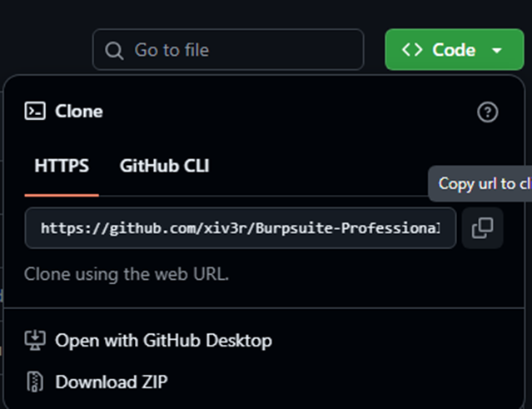This screenshot has width=532, height=409.
Task: Click the magnifier icon in Go to file
Action: click(114, 51)
